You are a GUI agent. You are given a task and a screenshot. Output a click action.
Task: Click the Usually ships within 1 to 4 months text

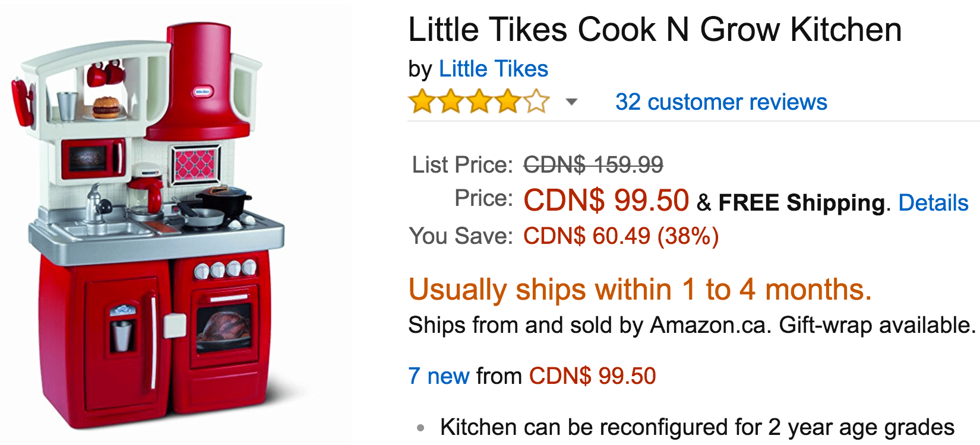(x=640, y=290)
